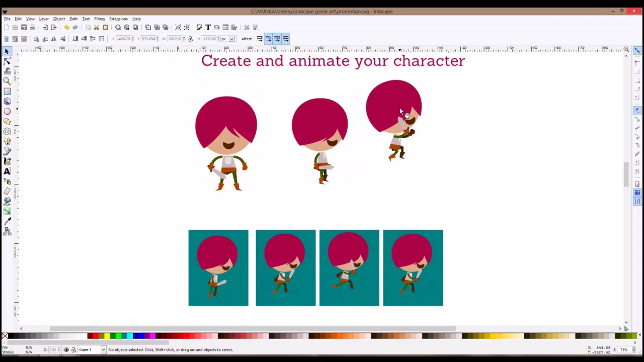
Task: Pick the cyan palette swatch
Action: (x=130, y=336)
